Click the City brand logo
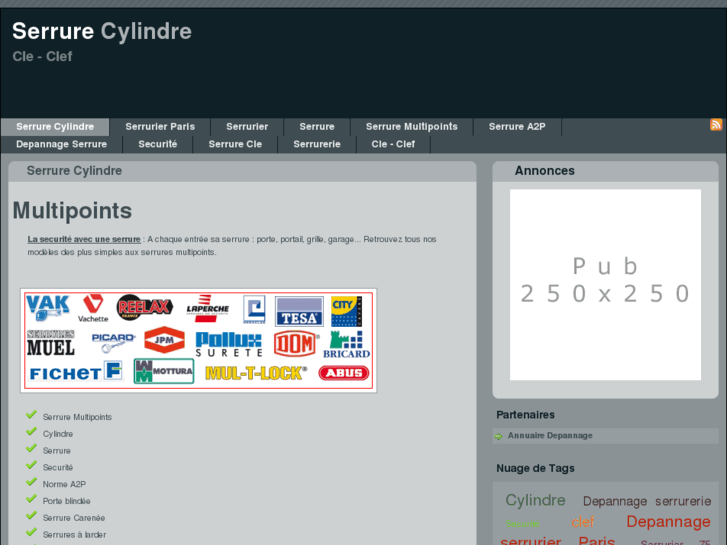The height and width of the screenshot is (545, 727). coord(346,311)
